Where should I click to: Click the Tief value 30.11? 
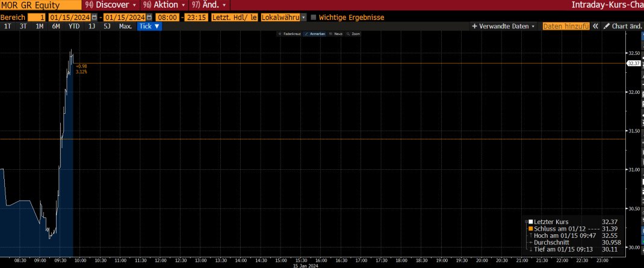tap(609, 249)
